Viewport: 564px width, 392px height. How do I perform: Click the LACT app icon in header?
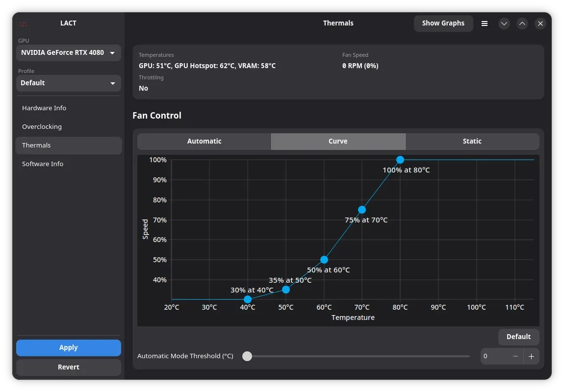24,24
